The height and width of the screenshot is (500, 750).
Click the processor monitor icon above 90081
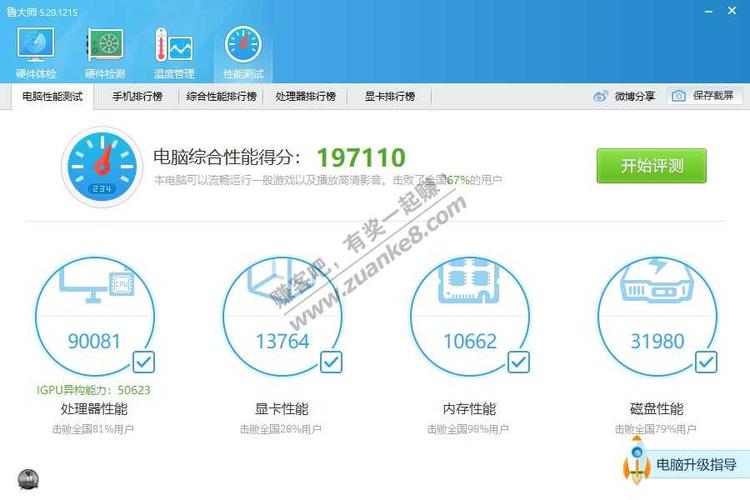click(x=97, y=282)
